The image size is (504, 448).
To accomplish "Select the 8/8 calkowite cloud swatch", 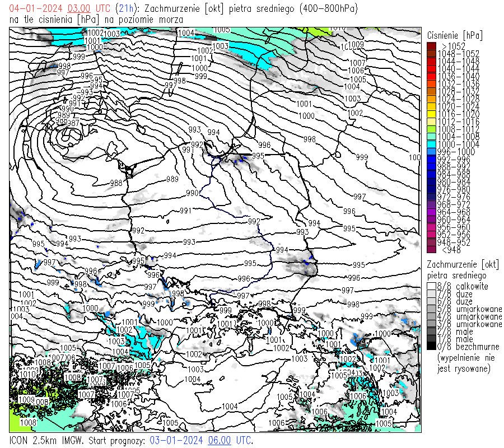I will 431,286.
